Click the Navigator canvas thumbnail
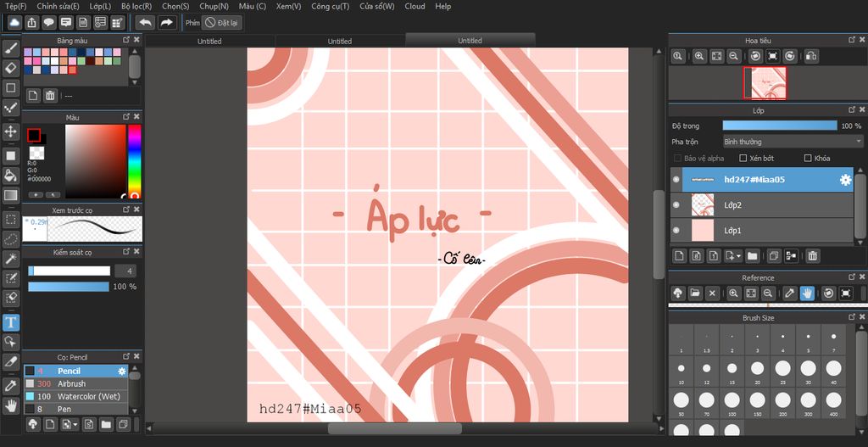Viewport: 868px width, 447px height. click(765, 83)
